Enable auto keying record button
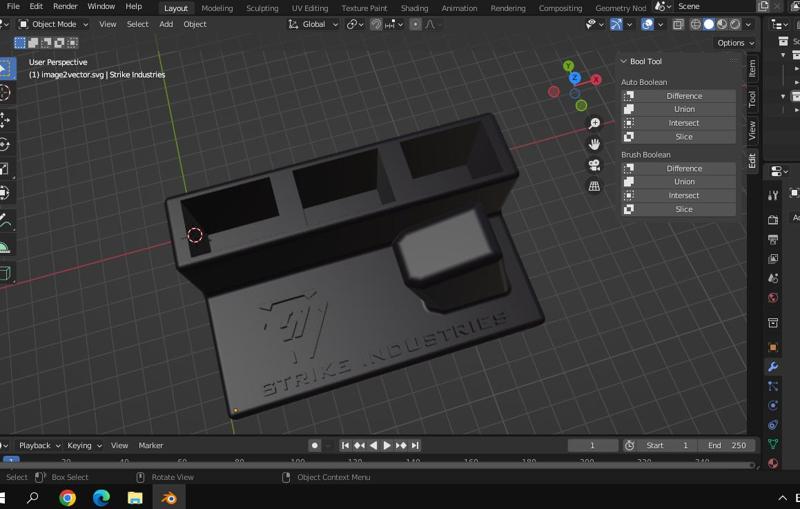 pos(314,445)
